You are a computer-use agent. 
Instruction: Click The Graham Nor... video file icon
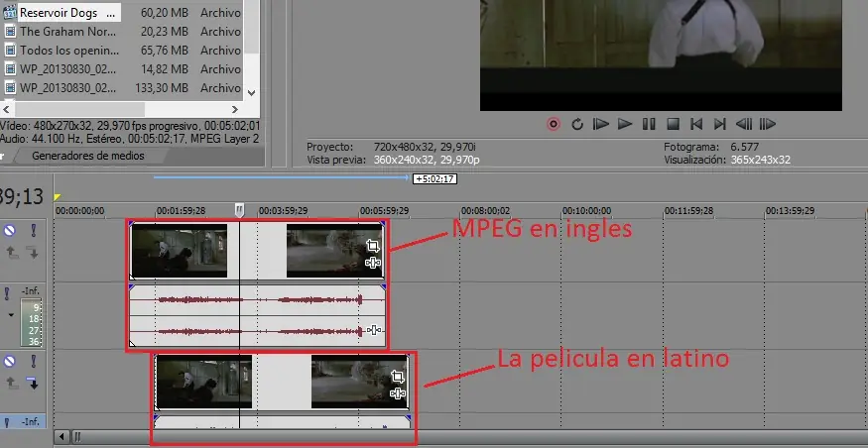(x=9, y=32)
